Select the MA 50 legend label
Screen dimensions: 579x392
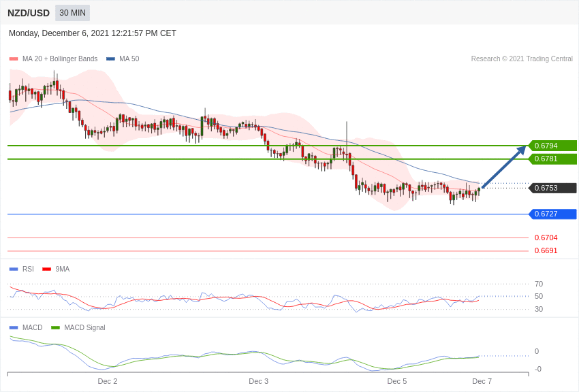point(129,59)
